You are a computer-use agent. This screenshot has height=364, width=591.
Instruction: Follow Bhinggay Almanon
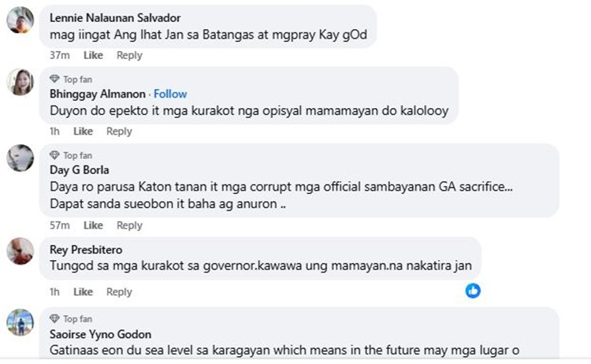click(x=170, y=94)
